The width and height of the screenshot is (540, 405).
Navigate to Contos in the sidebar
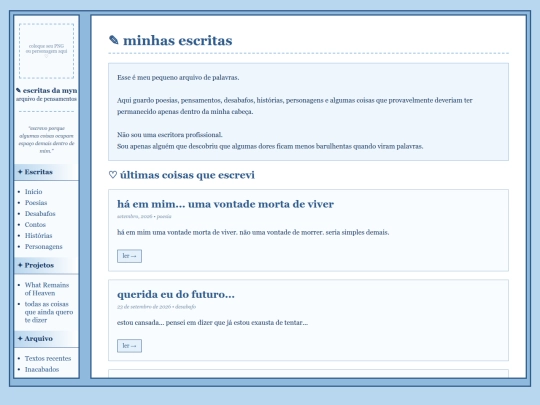click(x=35, y=225)
